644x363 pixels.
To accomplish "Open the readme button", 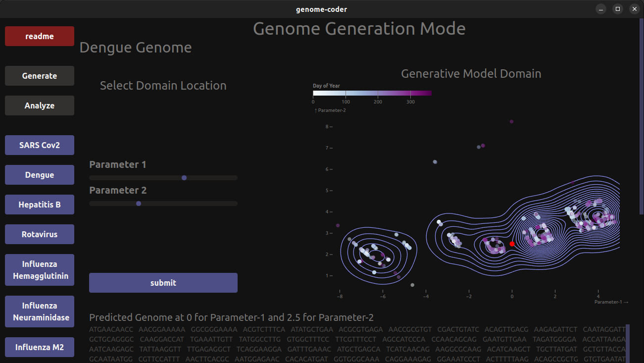I will pyautogui.click(x=40, y=36).
